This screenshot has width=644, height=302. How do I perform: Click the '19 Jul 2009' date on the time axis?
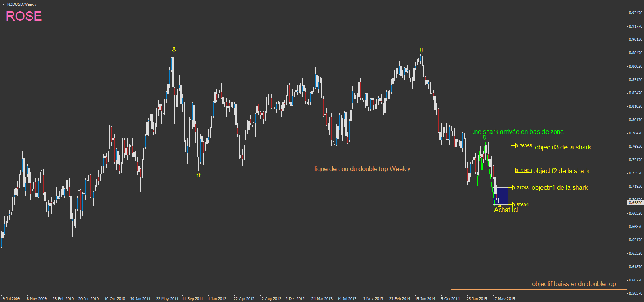(11, 299)
